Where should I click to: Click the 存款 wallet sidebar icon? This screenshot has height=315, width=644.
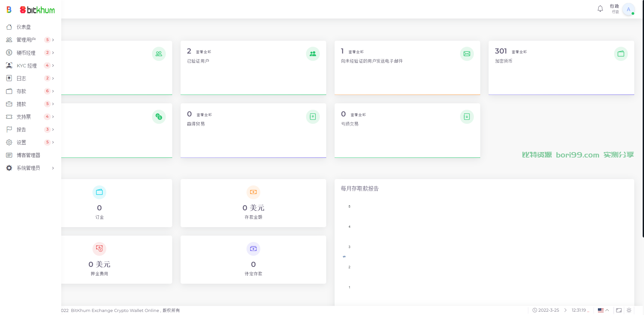[x=9, y=91]
